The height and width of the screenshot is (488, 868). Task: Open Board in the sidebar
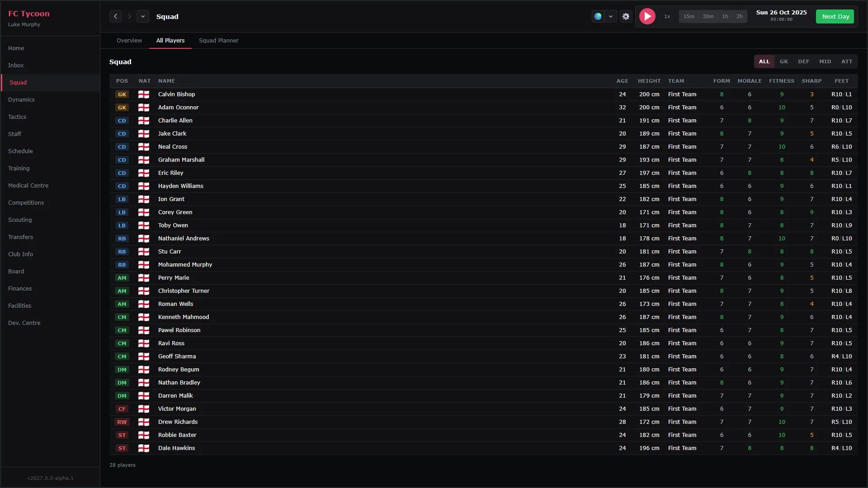click(50, 272)
